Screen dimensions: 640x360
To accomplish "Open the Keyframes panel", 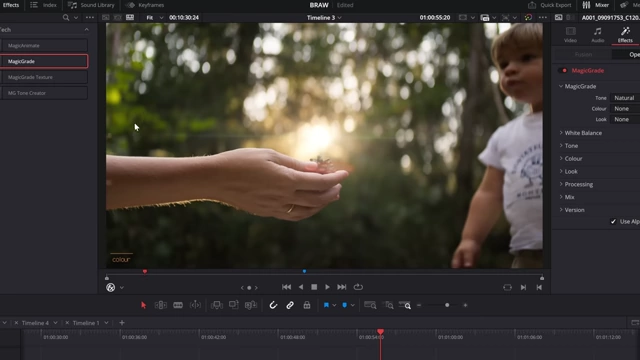I will click(x=145, y=5).
